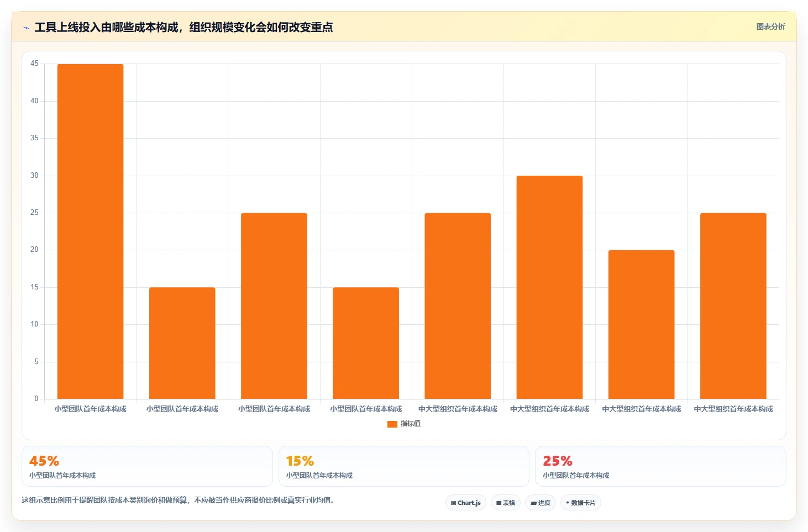Open the 15% data card
Viewport: 808px width, 532px height.
click(404, 466)
